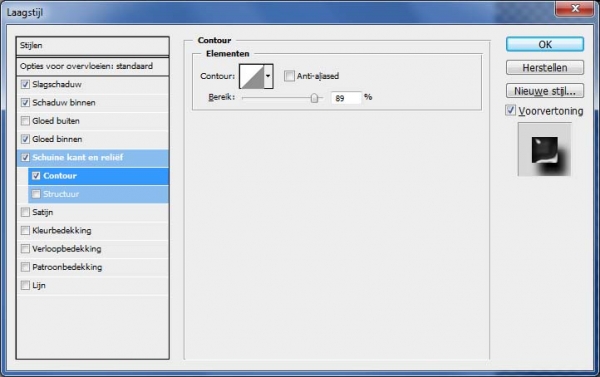Adjust the Bereik range slider handle
This screenshot has width=600, height=377.
click(x=314, y=98)
